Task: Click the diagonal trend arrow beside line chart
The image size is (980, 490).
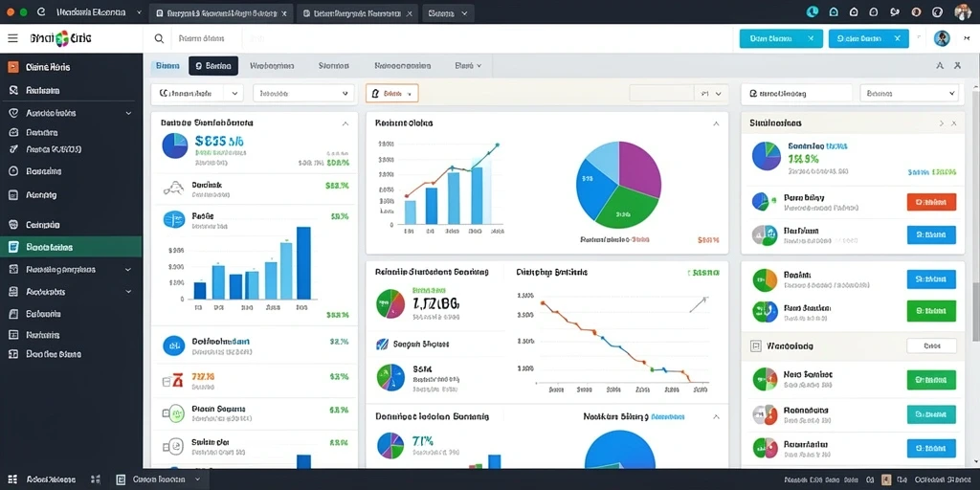Action: tap(698, 303)
